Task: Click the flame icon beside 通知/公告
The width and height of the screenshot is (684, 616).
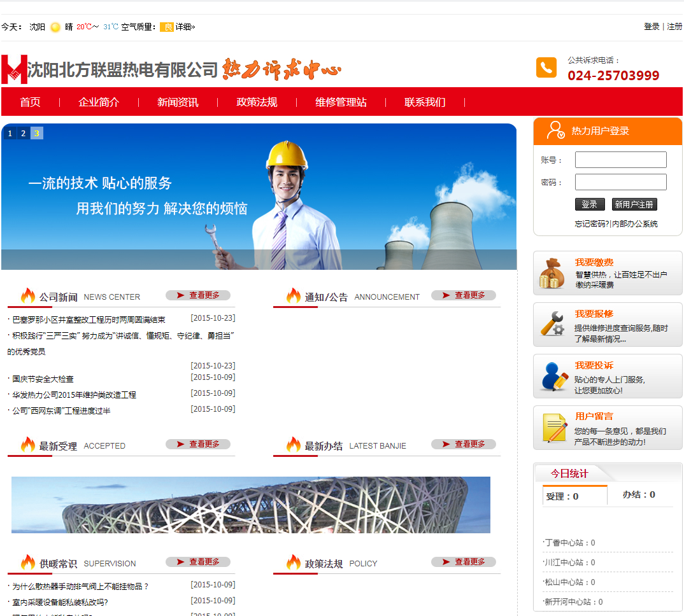Action: coord(294,295)
